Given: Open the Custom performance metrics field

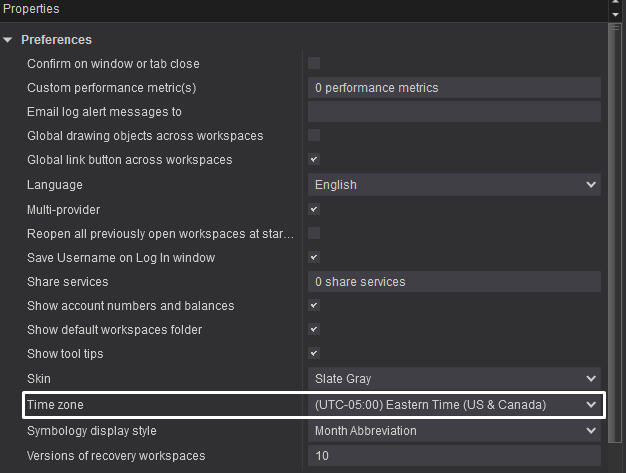Looking at the screenshot, I should click(453, 88).
